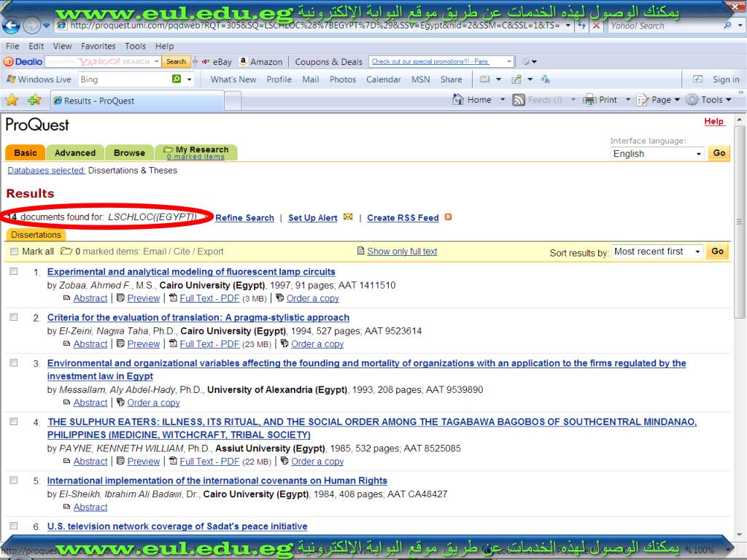Tick checkbox for result 2 translation criteria
This screenshot has width=747, height=560.
point(14,317)
